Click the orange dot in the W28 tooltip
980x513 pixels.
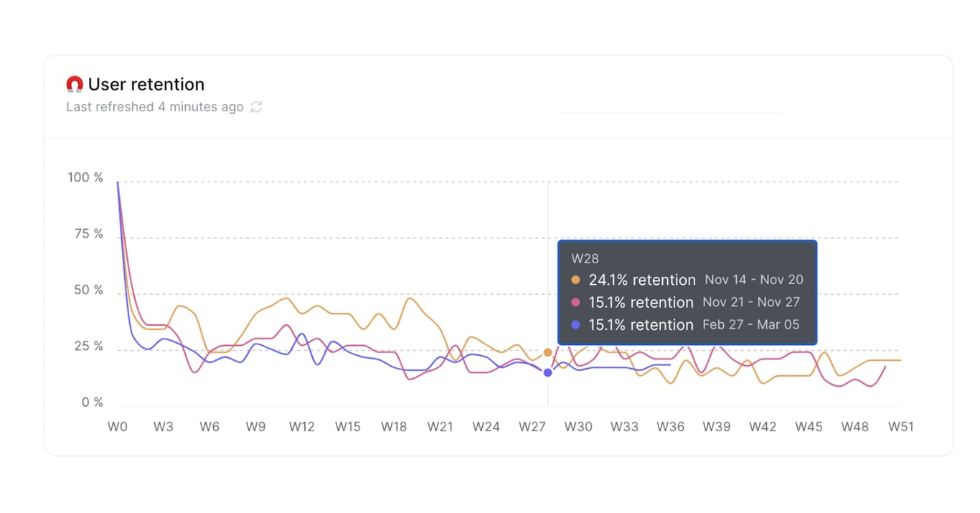coord(575,280)
